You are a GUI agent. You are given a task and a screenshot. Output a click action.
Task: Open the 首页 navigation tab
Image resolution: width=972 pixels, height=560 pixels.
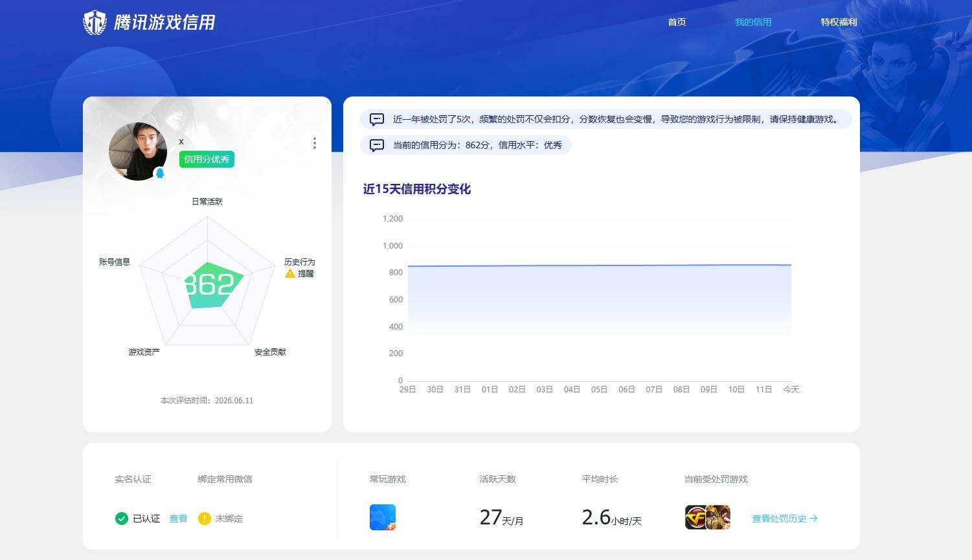[x=677, y=22]
